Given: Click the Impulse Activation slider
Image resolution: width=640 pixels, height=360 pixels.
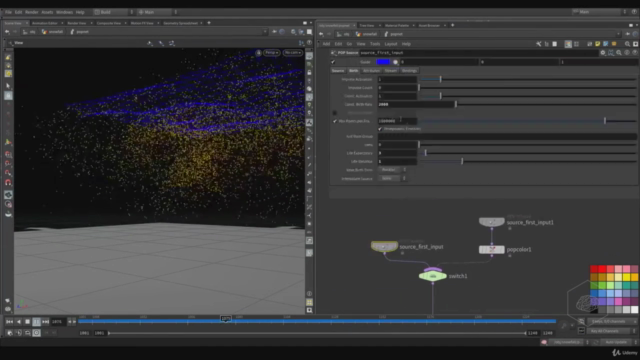Looking at the screenshot, I should [527, 79].
